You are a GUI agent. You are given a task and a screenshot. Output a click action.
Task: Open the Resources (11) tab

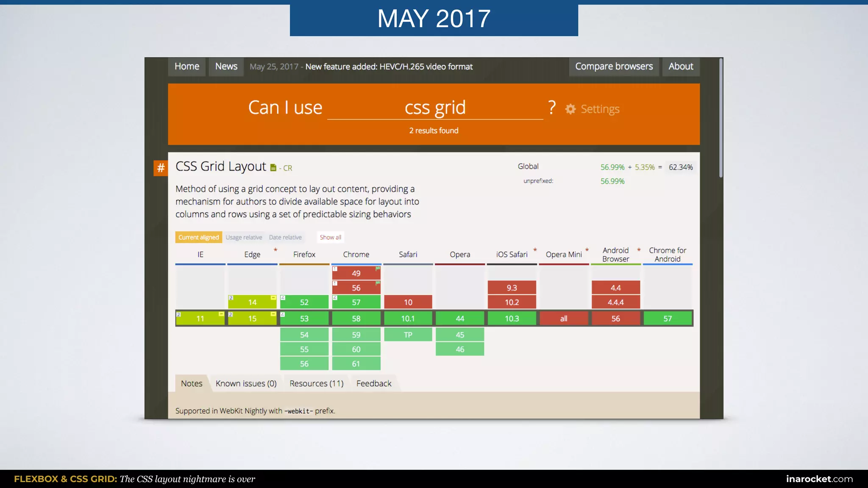pos(316,383)
